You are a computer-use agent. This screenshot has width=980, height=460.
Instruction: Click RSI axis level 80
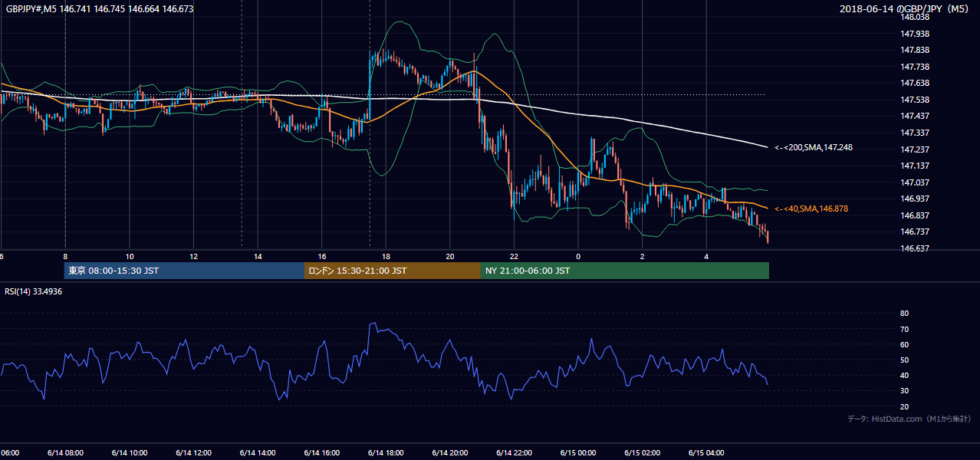tap(904, 314)
